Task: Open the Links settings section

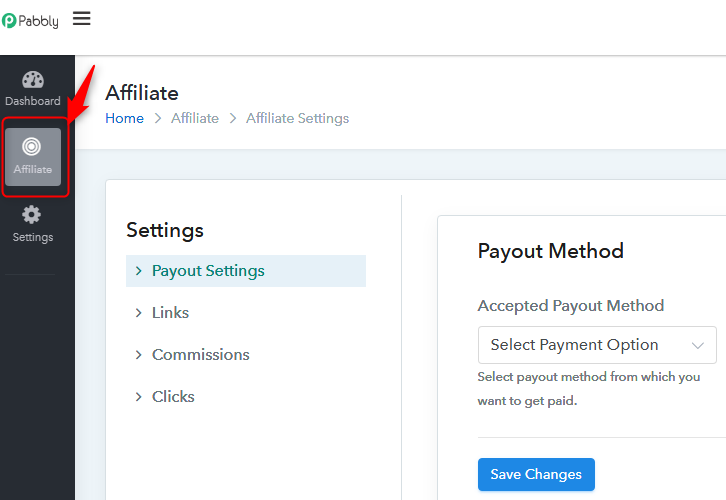Action: click(x=170, y=313)
